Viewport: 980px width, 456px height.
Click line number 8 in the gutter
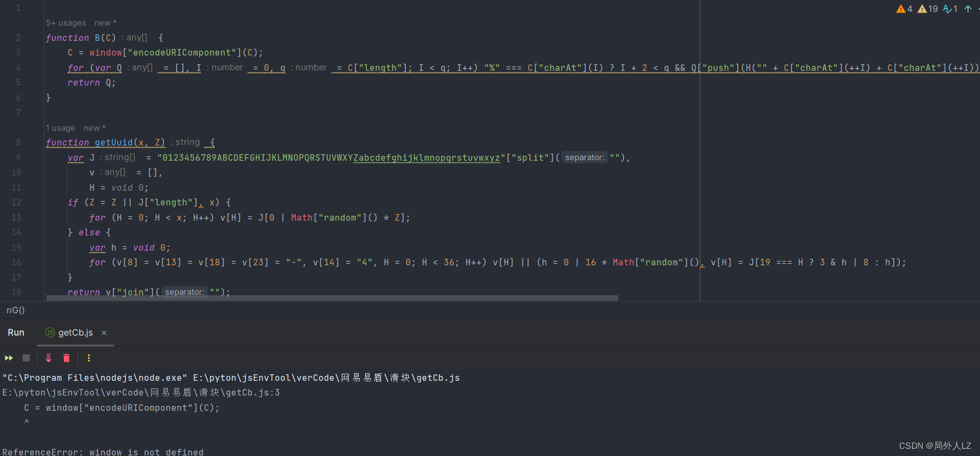18,142
